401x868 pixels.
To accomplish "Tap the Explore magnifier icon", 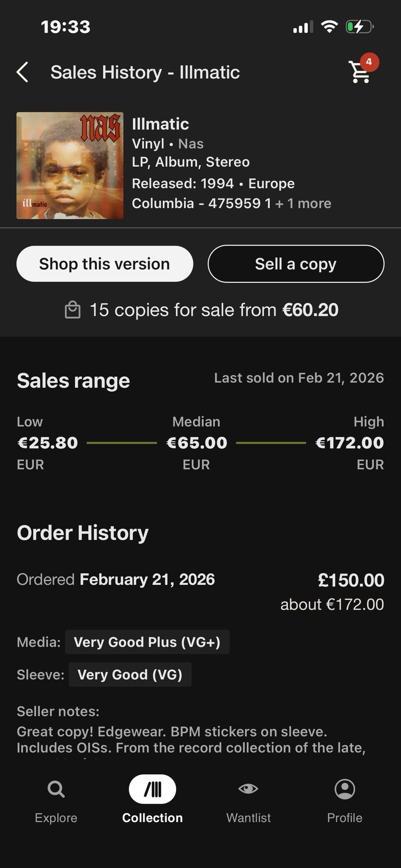I will [x=56, y=789].
